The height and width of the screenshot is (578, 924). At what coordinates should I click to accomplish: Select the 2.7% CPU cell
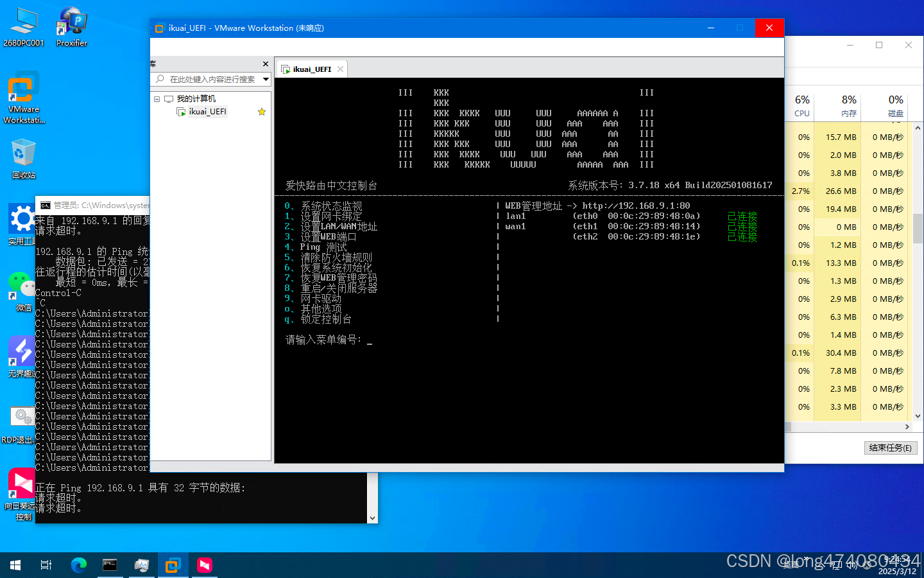pos(801,191)
